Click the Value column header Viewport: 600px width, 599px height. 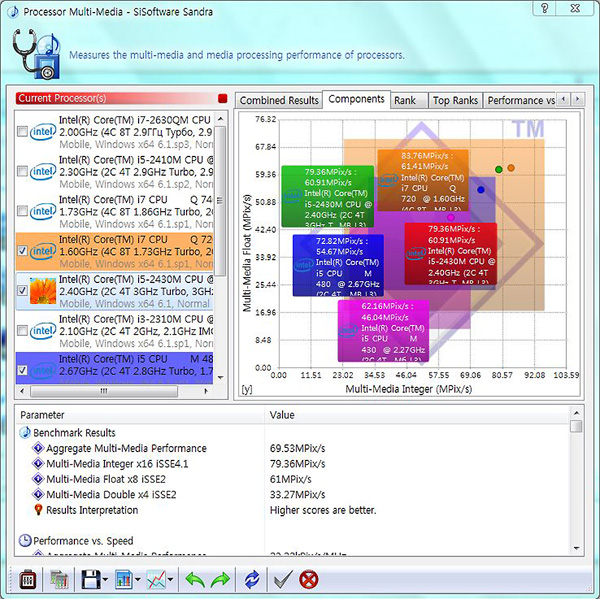417,415
